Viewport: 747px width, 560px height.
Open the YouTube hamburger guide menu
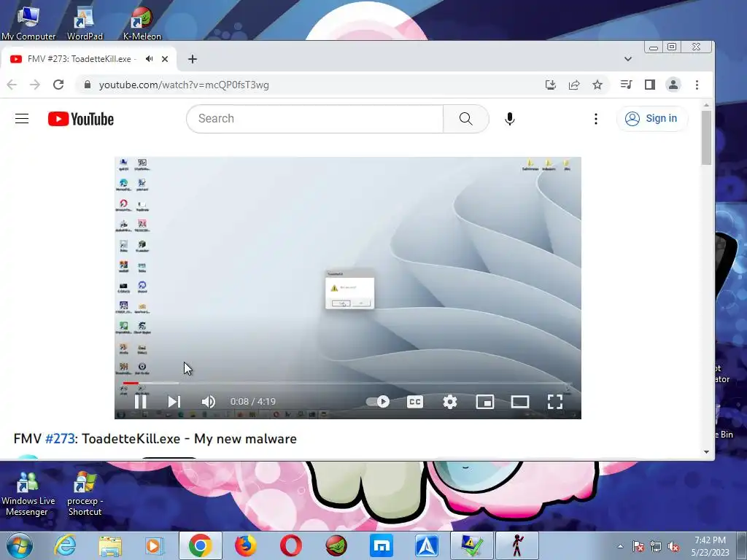[x=22, y=119]
